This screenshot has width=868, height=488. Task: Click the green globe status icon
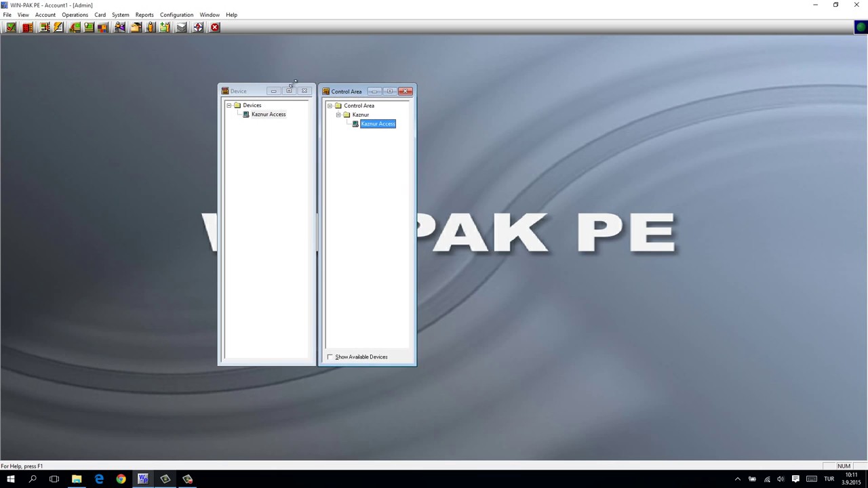click(861, 27)
